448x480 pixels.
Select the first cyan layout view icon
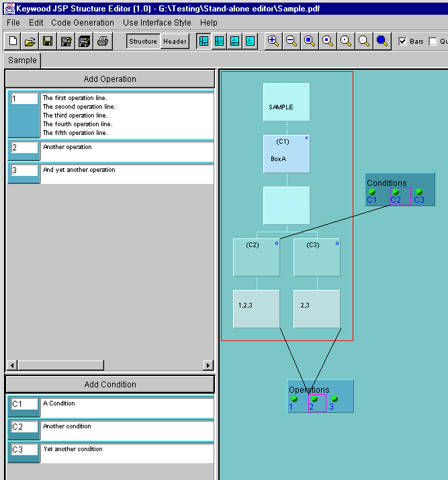(x=204, y=41)
